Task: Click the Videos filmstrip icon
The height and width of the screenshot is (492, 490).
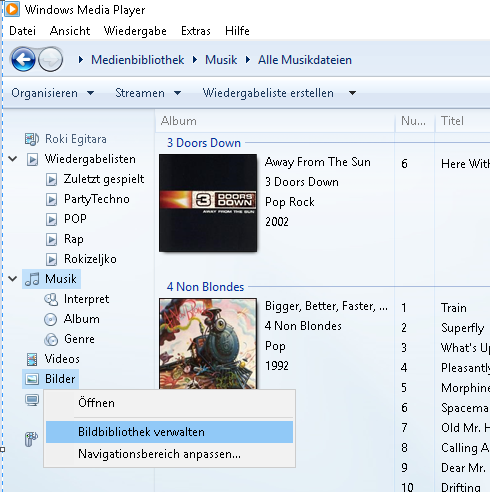Action: (x=32, y=359)
